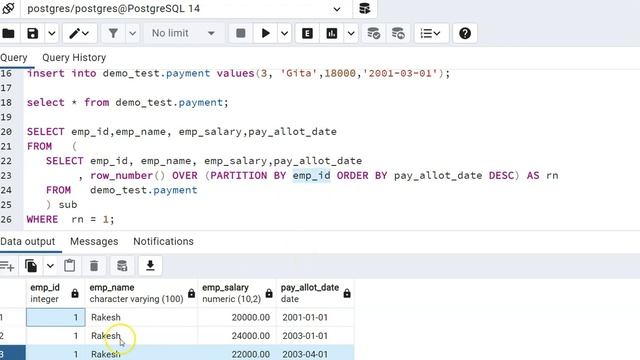Image resolution: width=640 pixels, height=360 pixels.
Task: Select the cell with salary 22000.00
Action: coord(237,353)
